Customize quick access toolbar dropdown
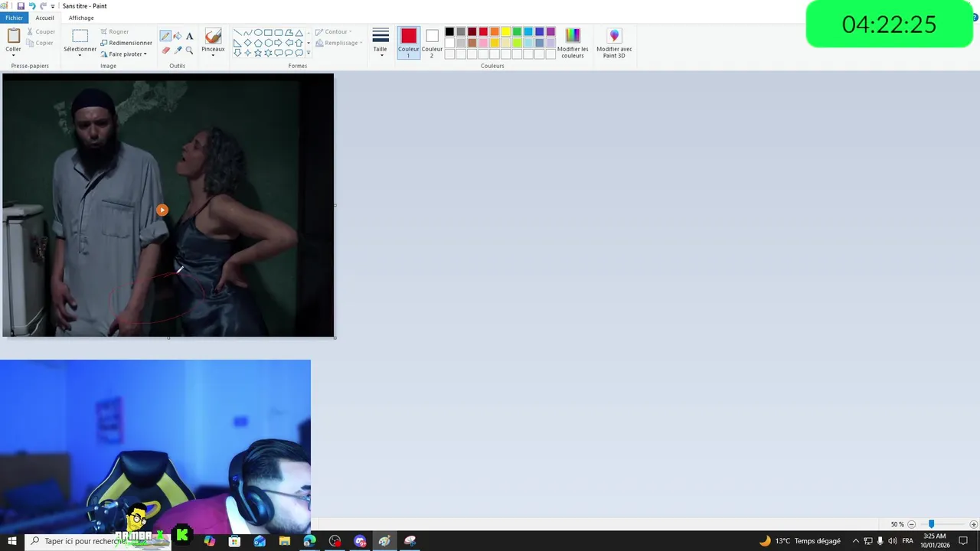 click(53, 6)
